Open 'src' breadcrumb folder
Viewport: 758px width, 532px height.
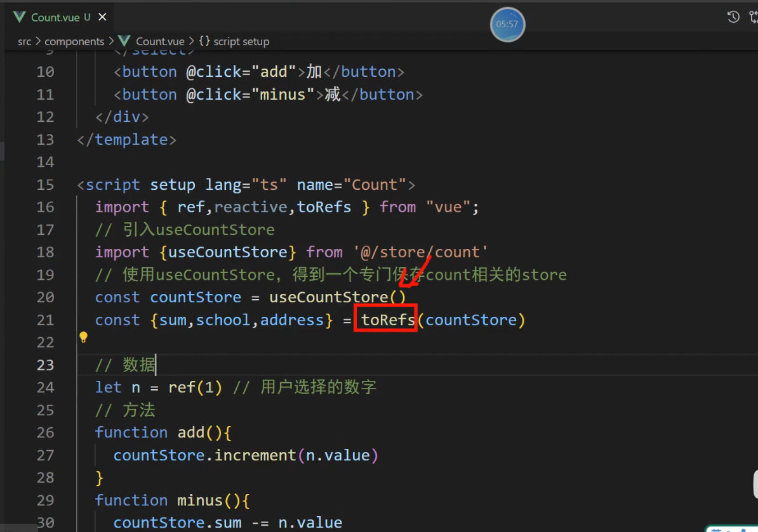pyautogui.click(x=25, y=42)
